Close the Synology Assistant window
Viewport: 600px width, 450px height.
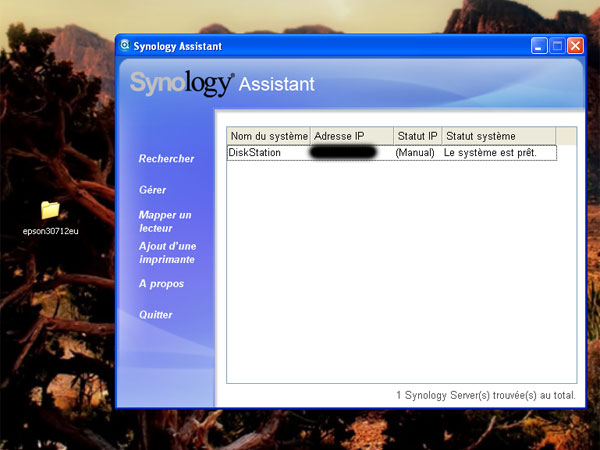point(575,46)
